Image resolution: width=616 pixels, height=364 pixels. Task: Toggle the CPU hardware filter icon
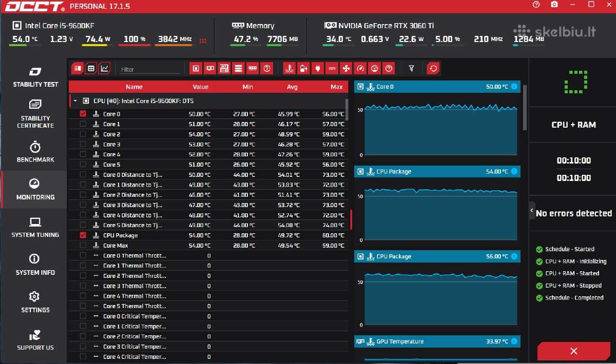click(196, 68)
